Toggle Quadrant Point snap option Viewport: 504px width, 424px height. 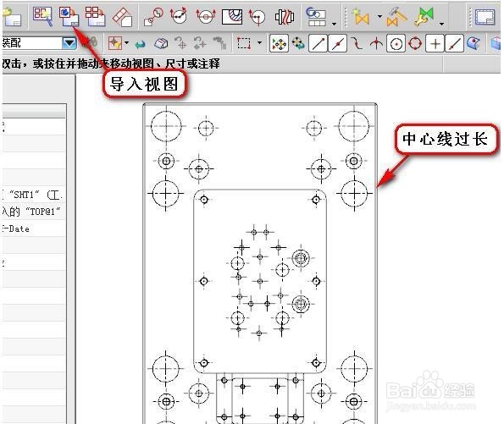[x=415, y=43]
